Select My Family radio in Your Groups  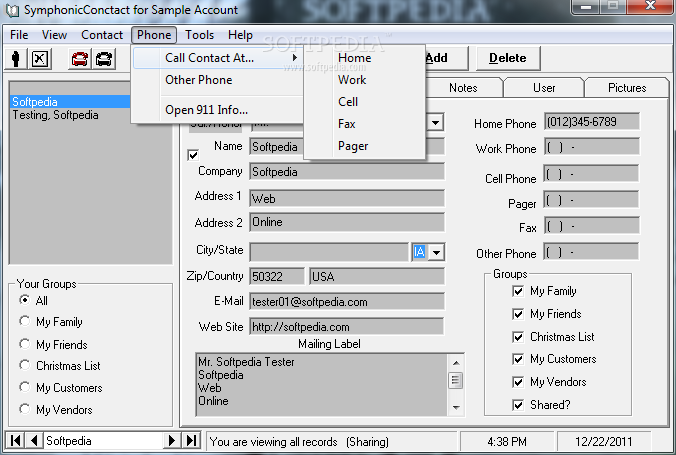(x=25, y=321)
